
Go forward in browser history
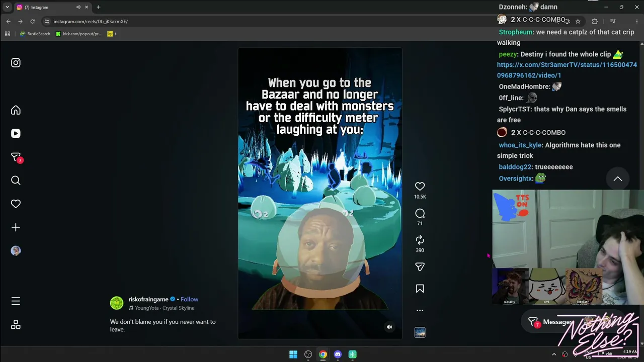pos(20,21)
